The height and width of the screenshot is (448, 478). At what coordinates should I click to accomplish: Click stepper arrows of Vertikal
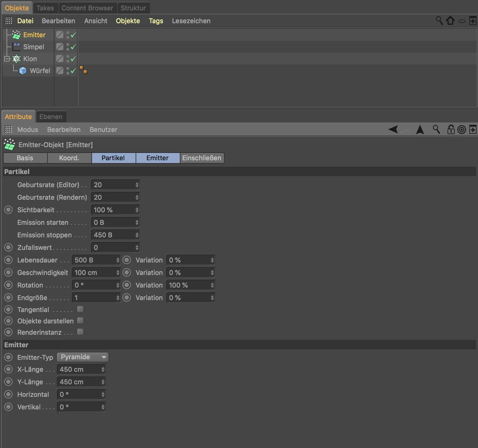pos(103,407)
